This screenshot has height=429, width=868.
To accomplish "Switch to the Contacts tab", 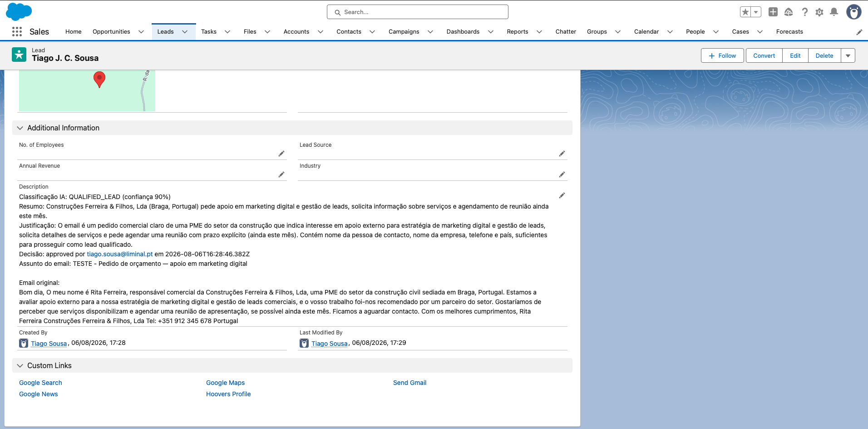I will (349, 32).
